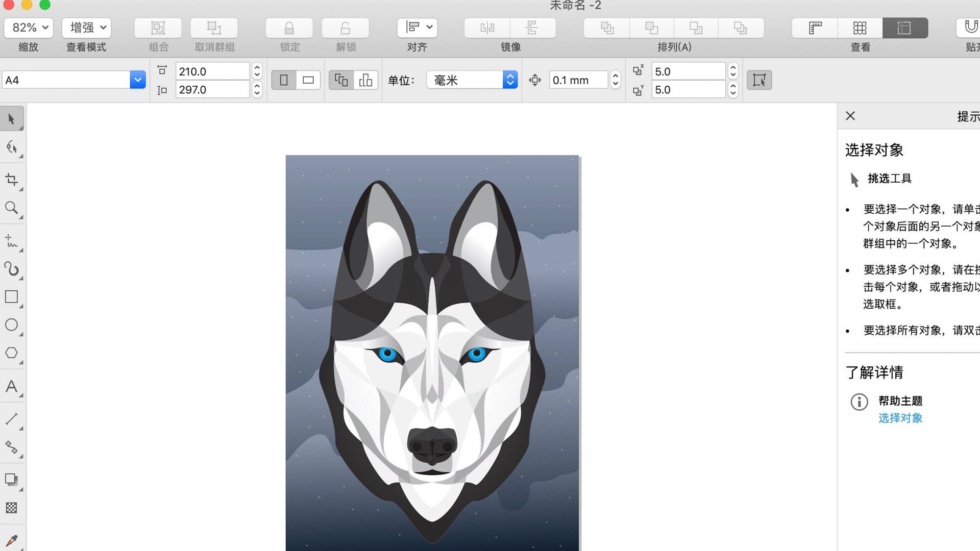Select the Drop shadow tool

pyautogui.click(x=12, y=480)
